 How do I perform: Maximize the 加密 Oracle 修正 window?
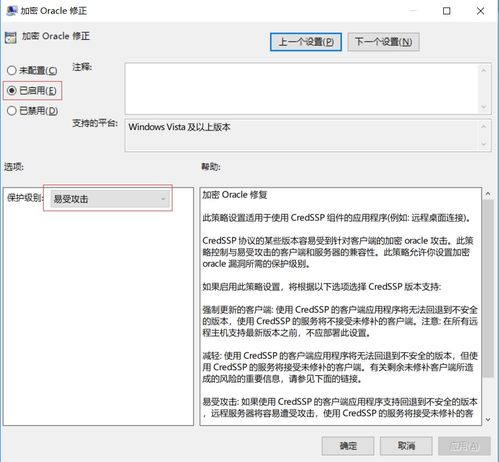tap(446, 11)
